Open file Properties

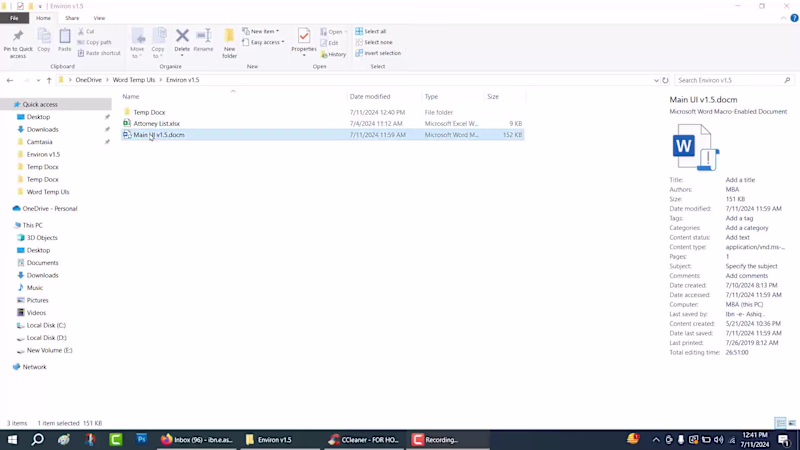[x=304, y=42]
